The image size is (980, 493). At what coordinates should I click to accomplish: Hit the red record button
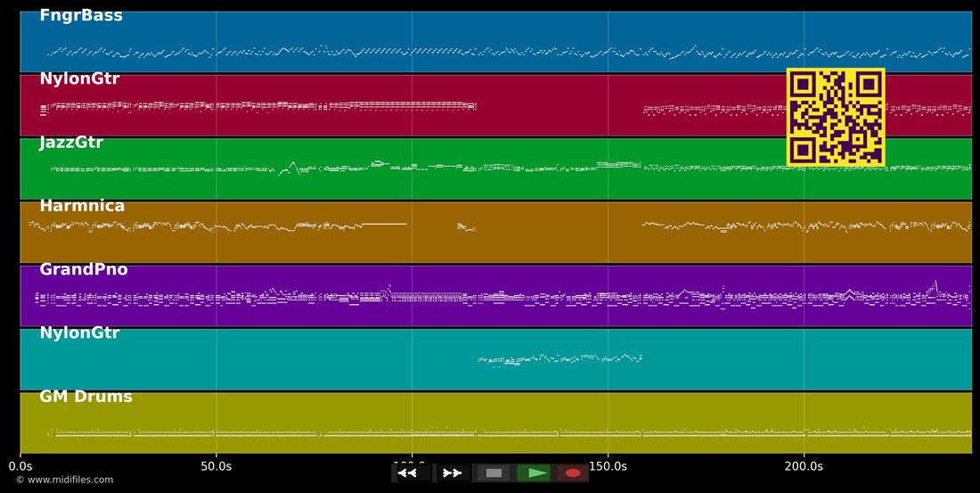[x=573, y=473]
